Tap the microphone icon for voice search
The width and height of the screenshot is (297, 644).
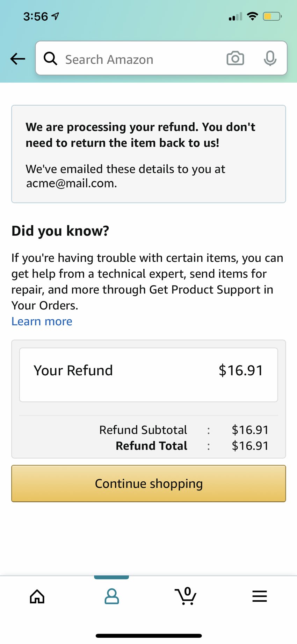pos(270,58)
